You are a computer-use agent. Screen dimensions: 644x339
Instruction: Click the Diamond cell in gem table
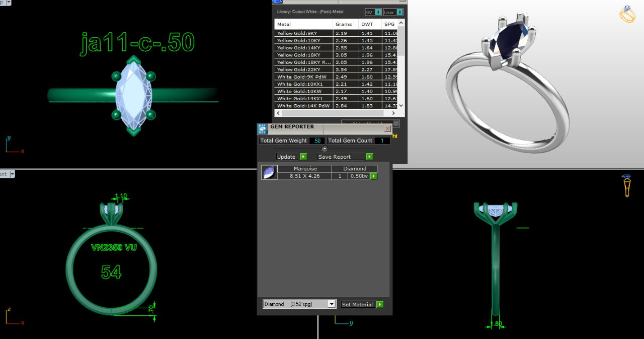pos(355,169)
